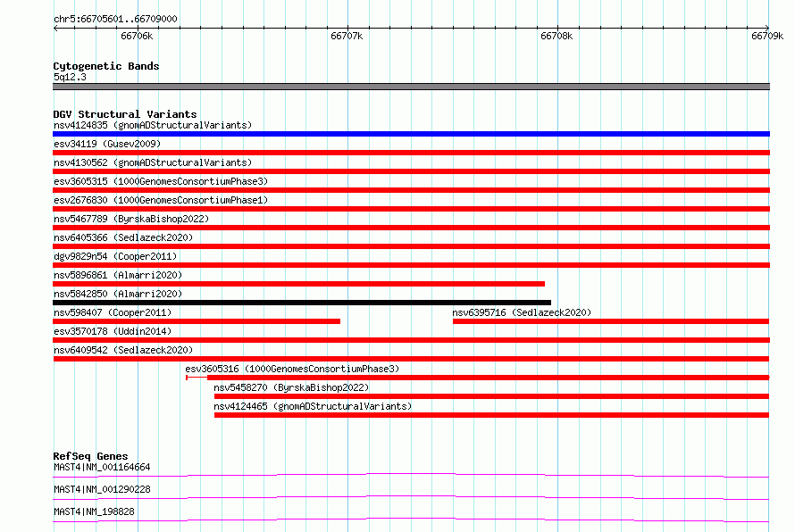Open nsv598407 (Cooper2011) variant label
The width and height of the screenshot is (795, 532).
113,312
